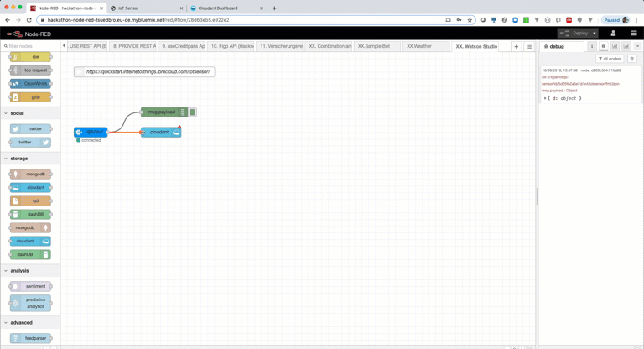Pick the twitter output node, bird icon right
The image size is (644, 349).
tap(30, 143)
